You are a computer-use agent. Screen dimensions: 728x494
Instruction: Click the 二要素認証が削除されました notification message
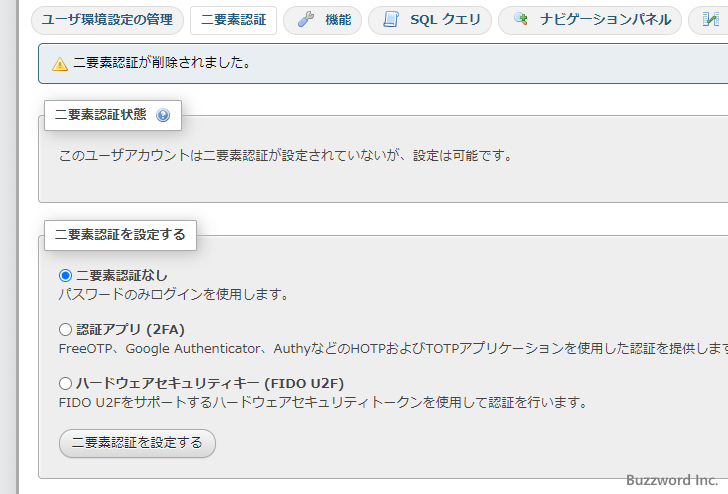click(162, 63)
